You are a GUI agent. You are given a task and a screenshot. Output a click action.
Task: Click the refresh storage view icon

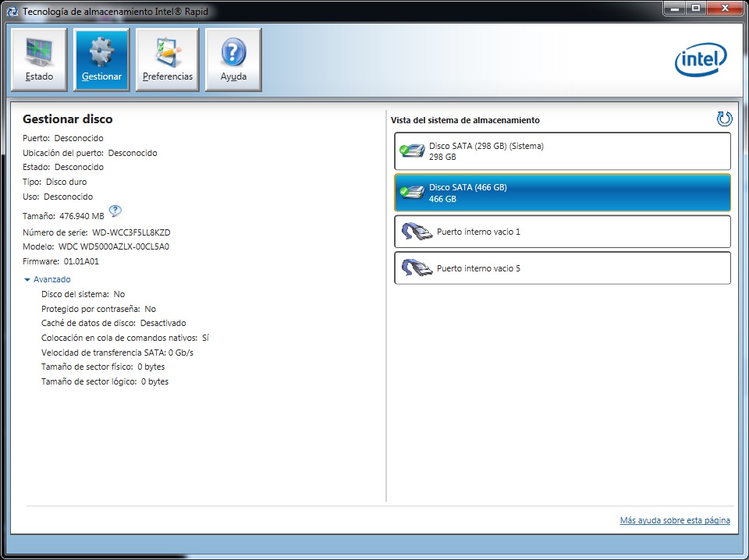pos(724,119)
